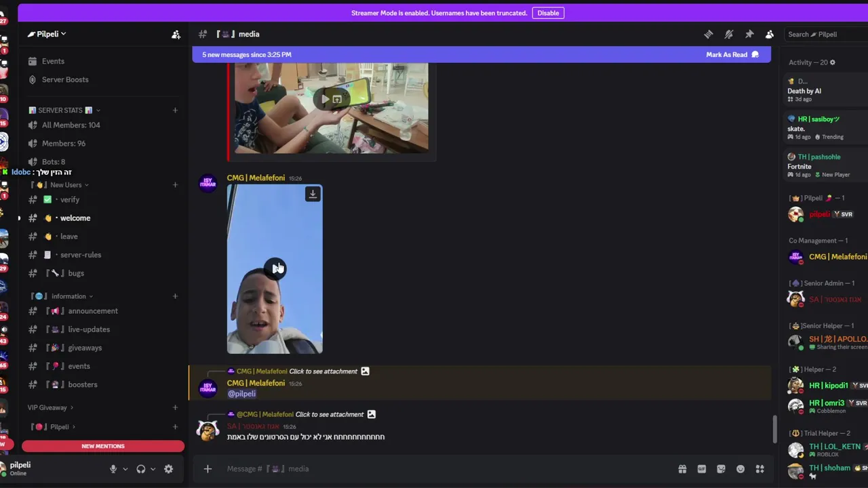Click first 'Click to see attachment' reply link
Viewport: 868px width, 488px height.
click(323, 371)
